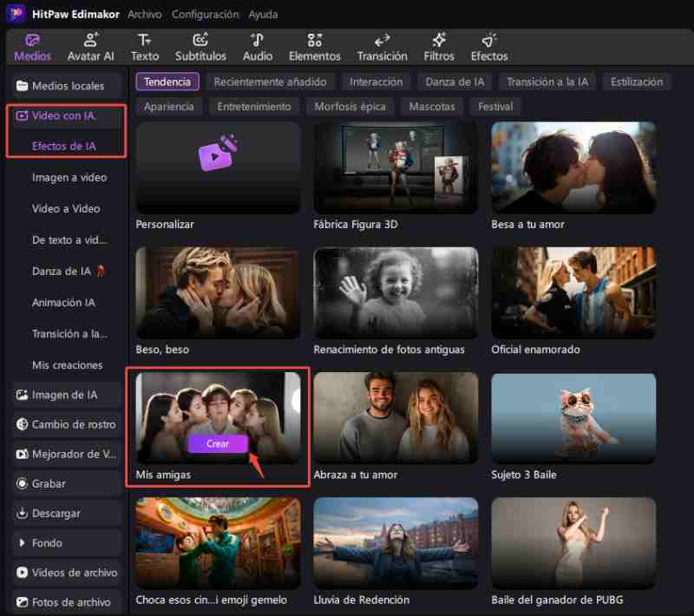Select the Sujeto 3 Baile thumbnail
The height and width of the screenshot is (616, 694).
[x=573, y=417]
